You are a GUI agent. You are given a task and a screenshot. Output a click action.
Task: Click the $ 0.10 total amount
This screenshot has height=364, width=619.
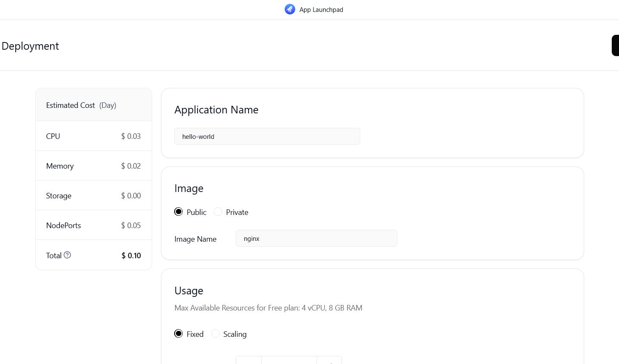point(131,255)
